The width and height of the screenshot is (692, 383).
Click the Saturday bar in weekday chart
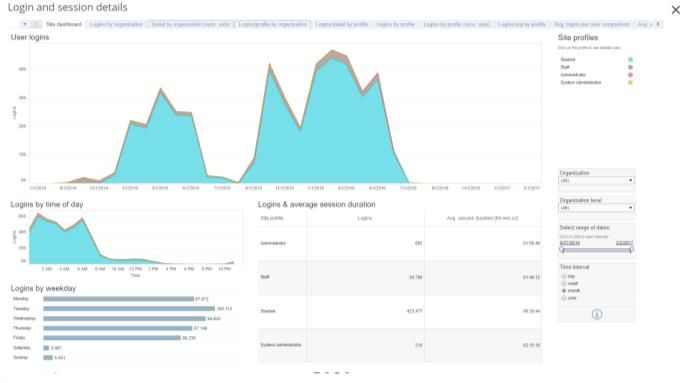coord(46,348)
